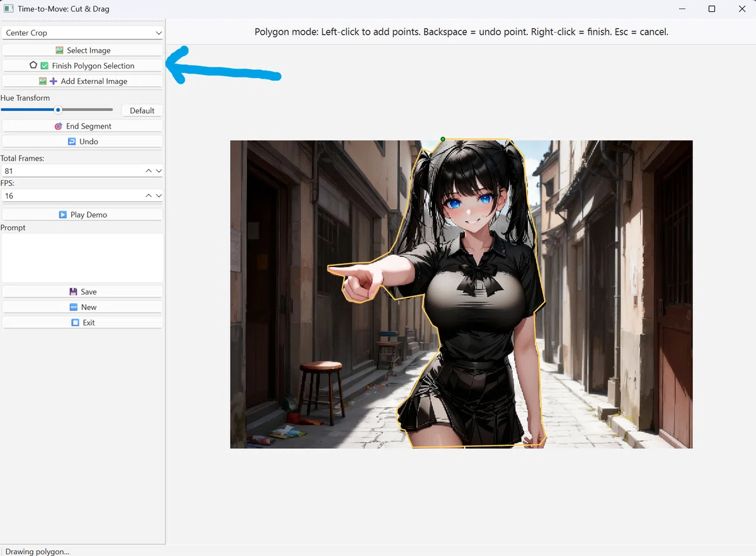Click the pentagon icon on Finish Polygon Selection

coord(33,65)
